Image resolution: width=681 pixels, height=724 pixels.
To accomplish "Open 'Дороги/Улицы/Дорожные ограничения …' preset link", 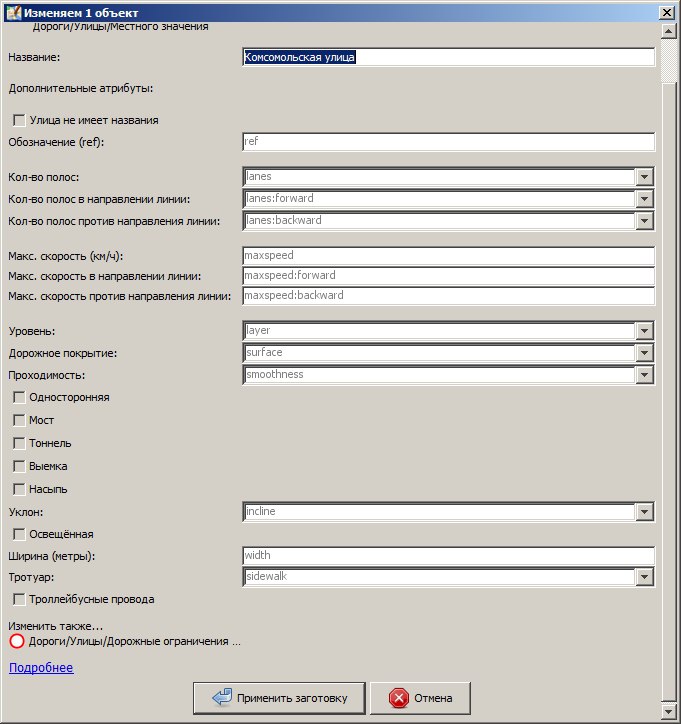I will pos(135,641).
